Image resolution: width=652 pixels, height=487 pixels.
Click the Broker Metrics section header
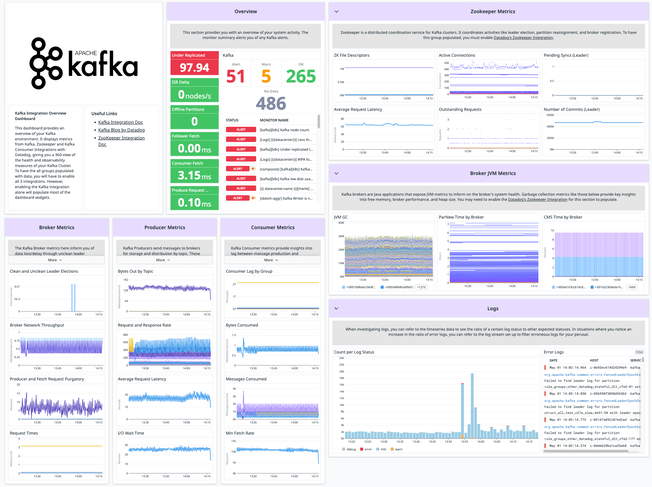pyautogui.click(x=54, y=227)
